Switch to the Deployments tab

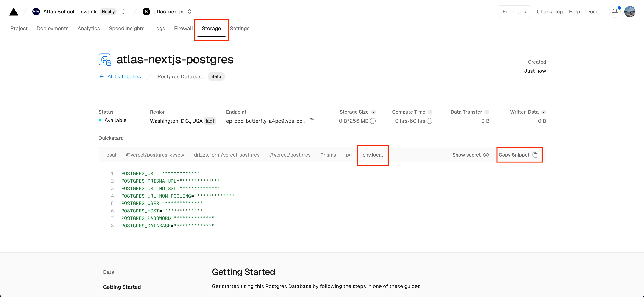coord(52,28)
